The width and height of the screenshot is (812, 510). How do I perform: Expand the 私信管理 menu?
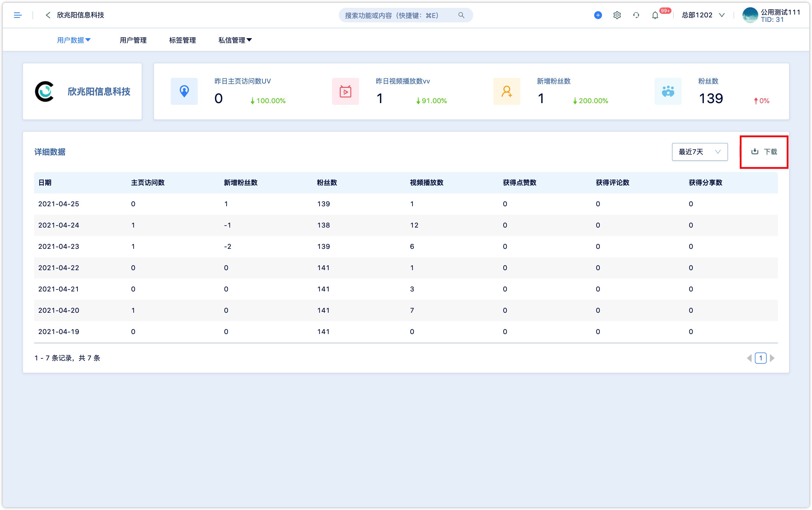(235, 40)
